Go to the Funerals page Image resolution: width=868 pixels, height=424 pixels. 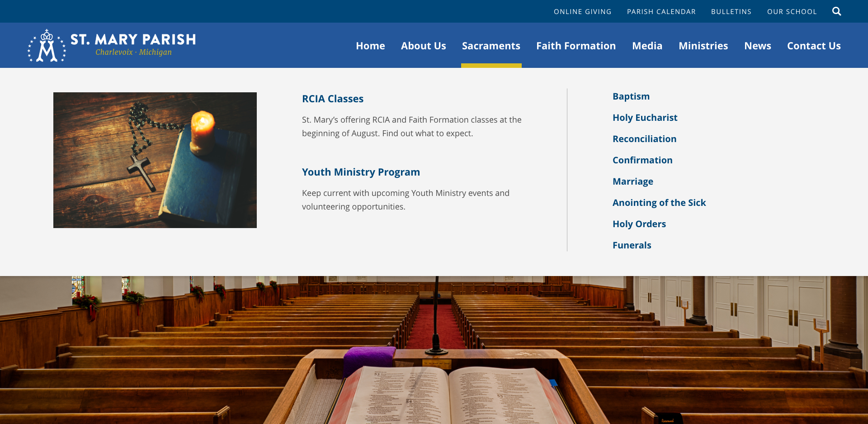click(632, 245)
